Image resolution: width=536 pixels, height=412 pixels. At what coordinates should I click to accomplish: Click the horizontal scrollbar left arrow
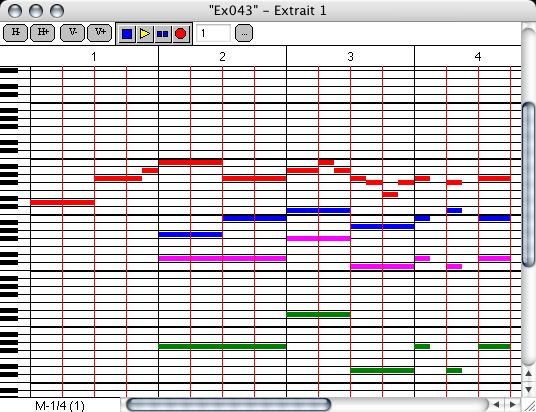pyautogui.click(x=496, y=405)
